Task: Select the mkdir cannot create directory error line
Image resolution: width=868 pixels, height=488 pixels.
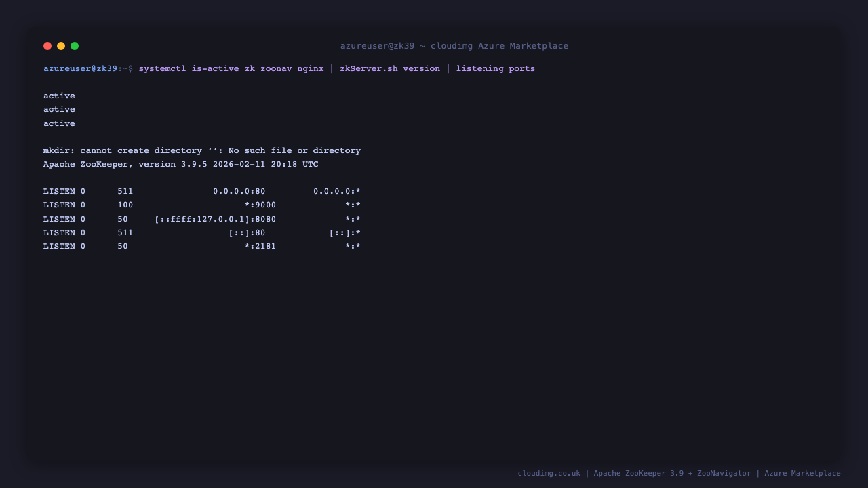Action: (202, 150)
